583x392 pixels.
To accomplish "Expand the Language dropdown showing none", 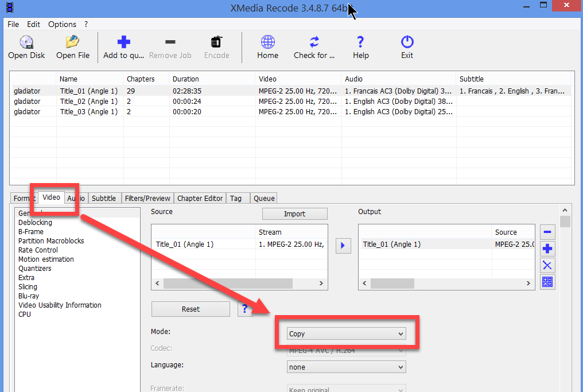I will coord(346,367).
